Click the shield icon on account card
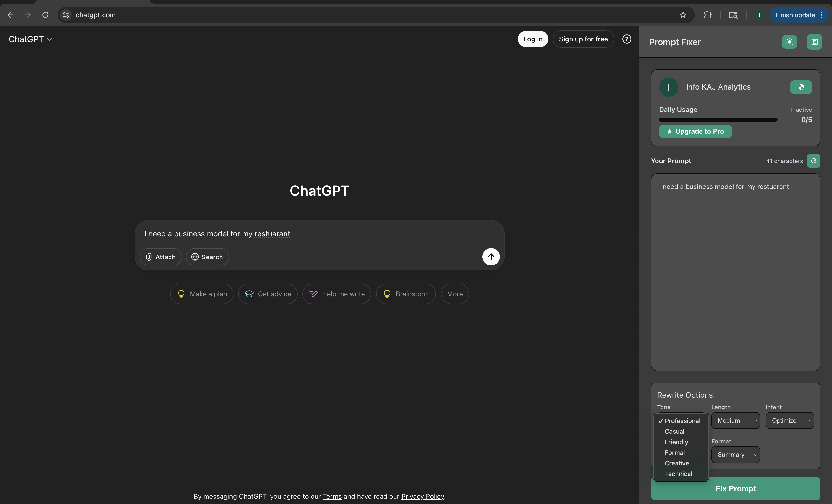 coord(801,87)
